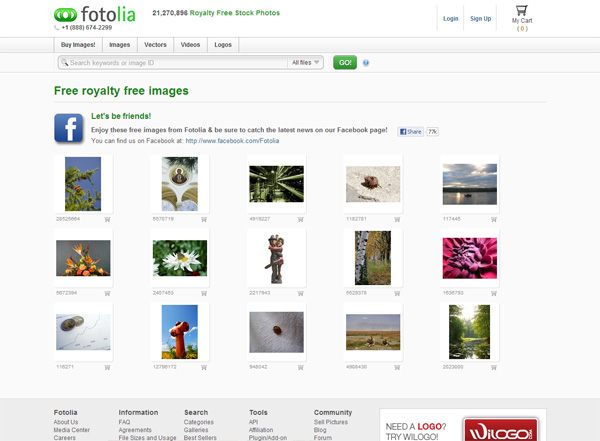The height and width of the screenshot is (441, 600).
Task: Open the Videos tab
Action: [190, 45]
